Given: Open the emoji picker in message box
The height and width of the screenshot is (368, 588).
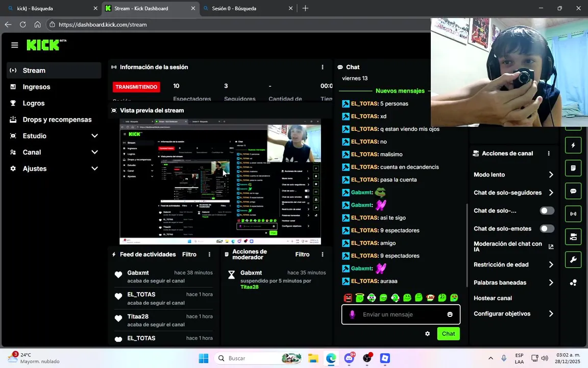Looking at the screenshot, I should pos(450,314).
